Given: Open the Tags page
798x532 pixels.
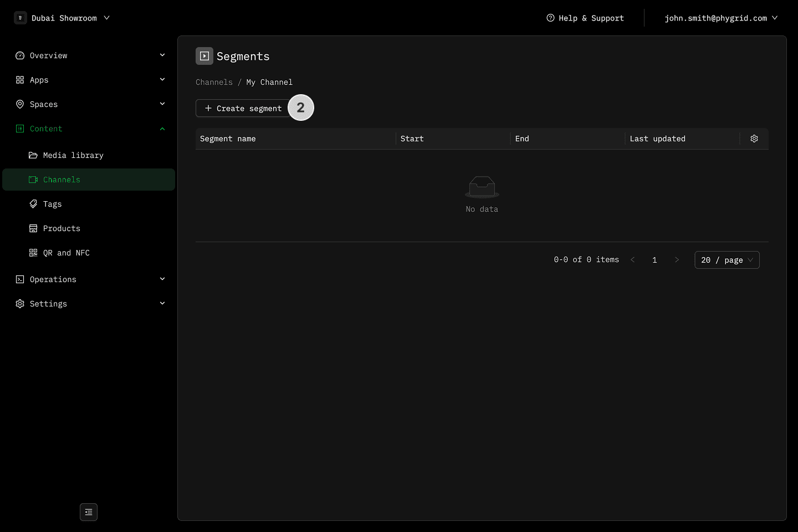Looking at the screenshot, I should click(x=89, y=204).
